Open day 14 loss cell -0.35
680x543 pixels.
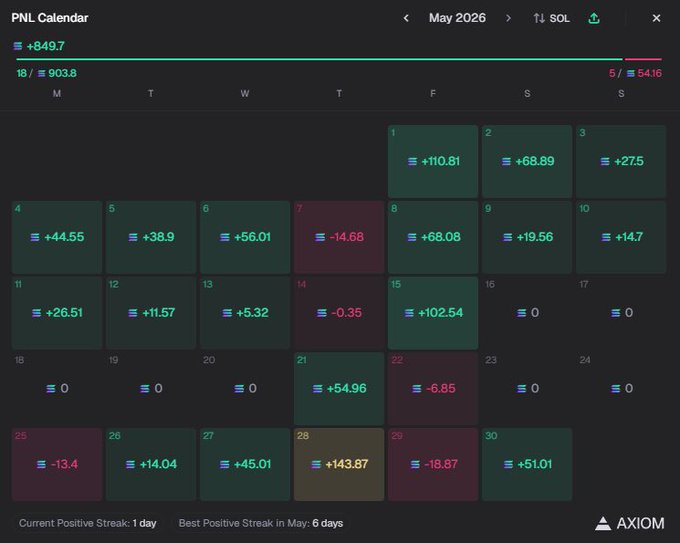(339, 313)
